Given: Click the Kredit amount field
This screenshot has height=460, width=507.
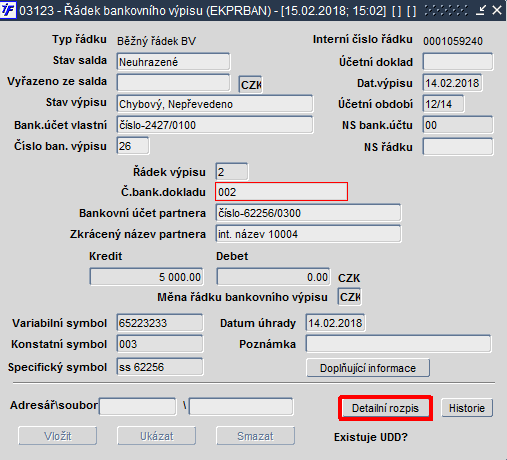Looking at the screenshot, I should 146,277.
